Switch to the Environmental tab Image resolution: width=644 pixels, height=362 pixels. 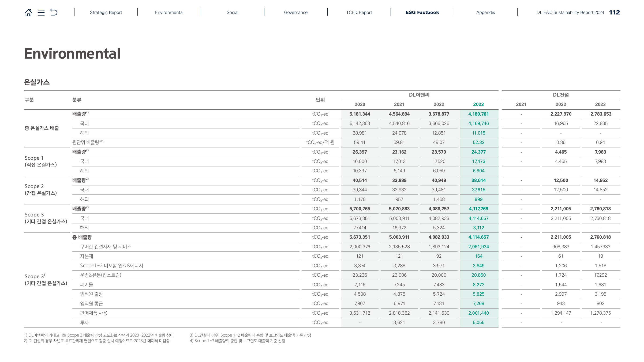pyautogui.click(x=169, y=12)
